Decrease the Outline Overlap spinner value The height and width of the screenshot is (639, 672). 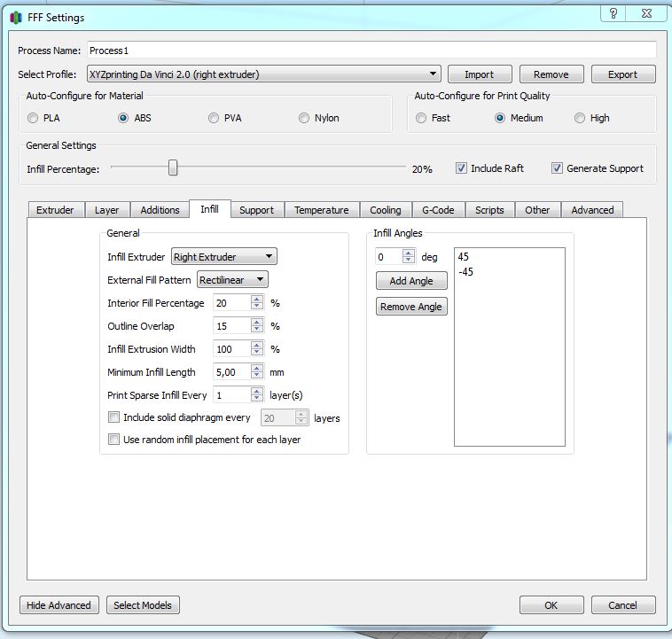coord(257,330)
